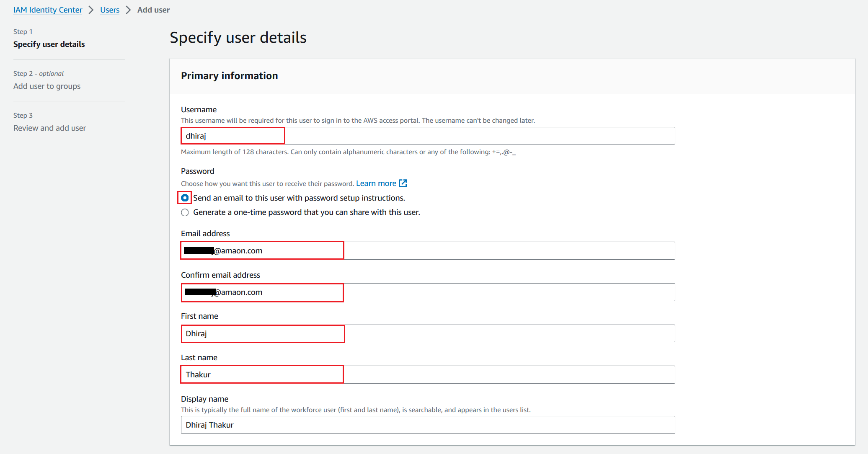Click the Add user breadcrumb text
Screen dimensions: 868x454
[153, 10]
